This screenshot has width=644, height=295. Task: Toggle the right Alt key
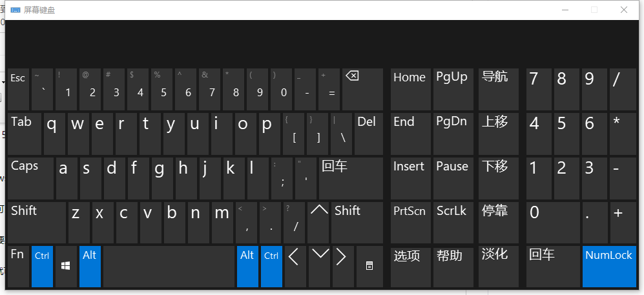tap(247, 266)
